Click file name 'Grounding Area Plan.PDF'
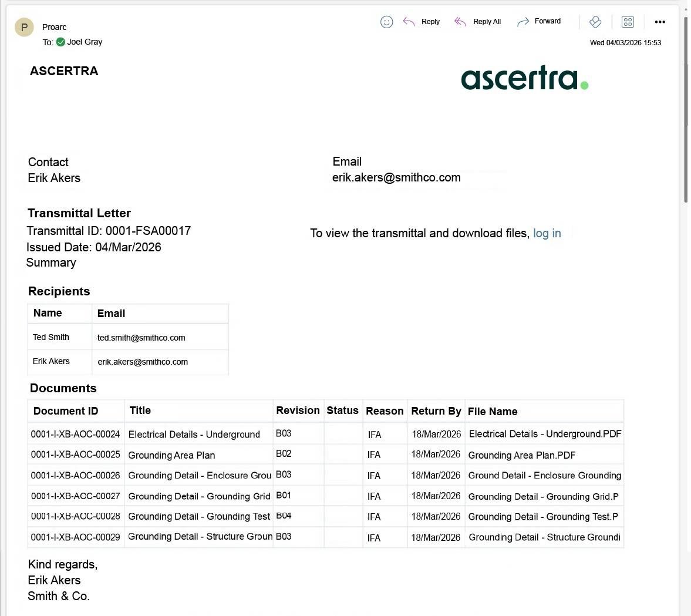Image resolution: width=691 pixels, height=616 pixels. pyautogui.click(x=522, y=455)
